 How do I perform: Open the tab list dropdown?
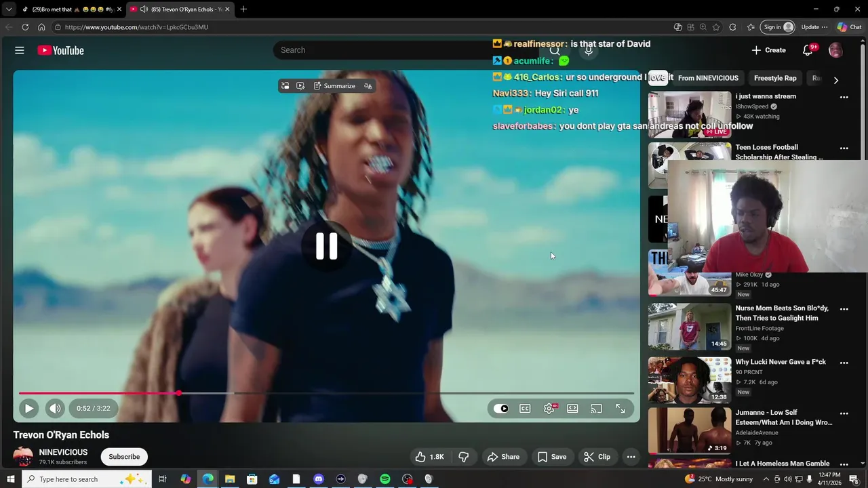(8, 9)
